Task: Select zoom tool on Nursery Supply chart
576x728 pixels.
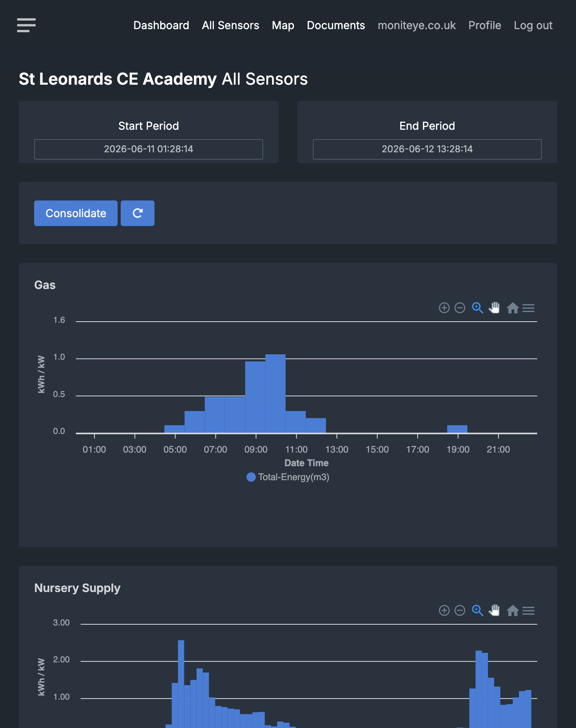Action: point(477,611)
